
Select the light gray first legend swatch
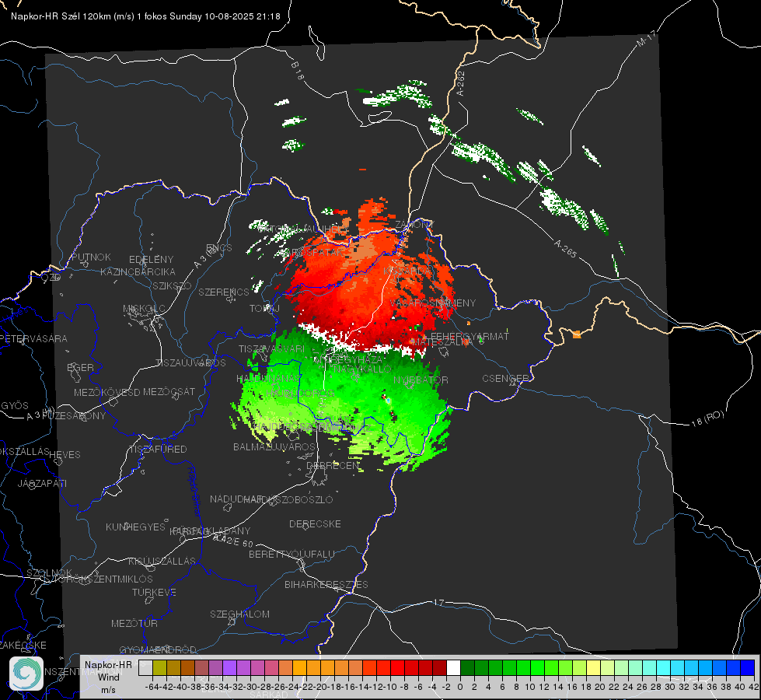pos(145,668)
